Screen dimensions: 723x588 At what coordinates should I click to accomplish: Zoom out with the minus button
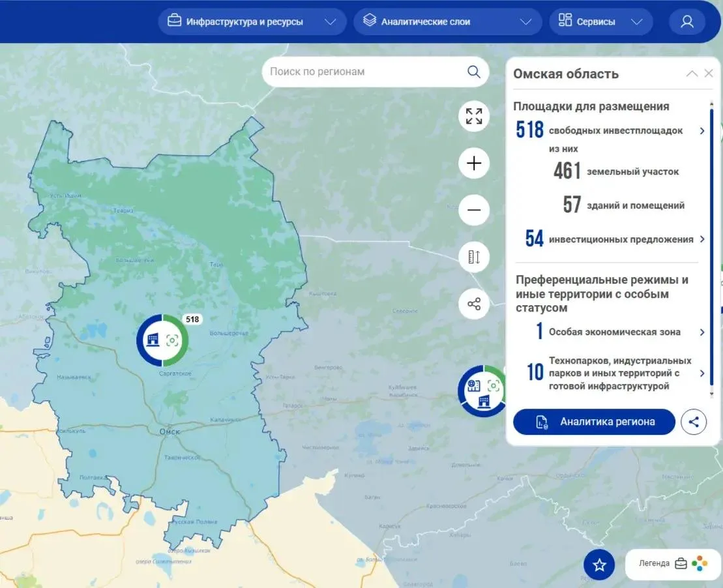[474, 210]
